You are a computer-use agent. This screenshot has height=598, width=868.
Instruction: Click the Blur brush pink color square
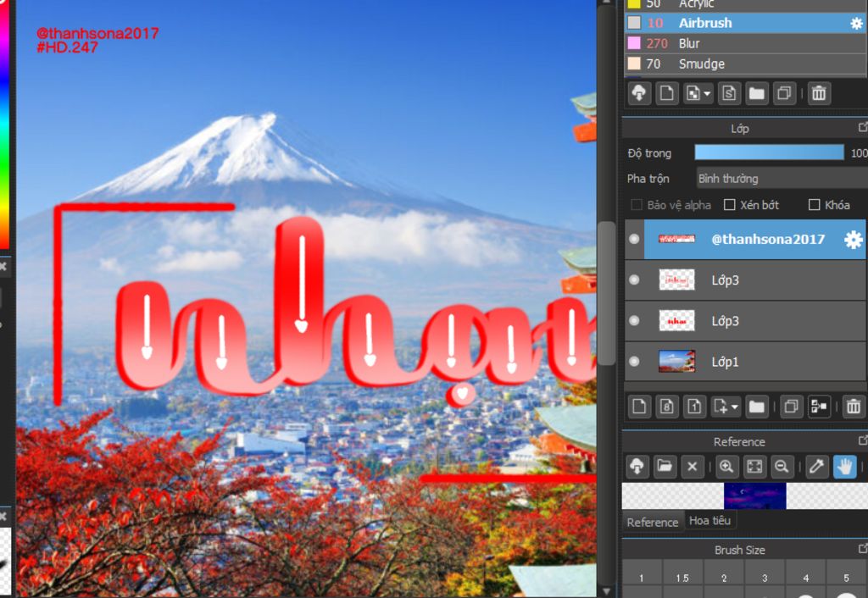(x=634, y=43)
